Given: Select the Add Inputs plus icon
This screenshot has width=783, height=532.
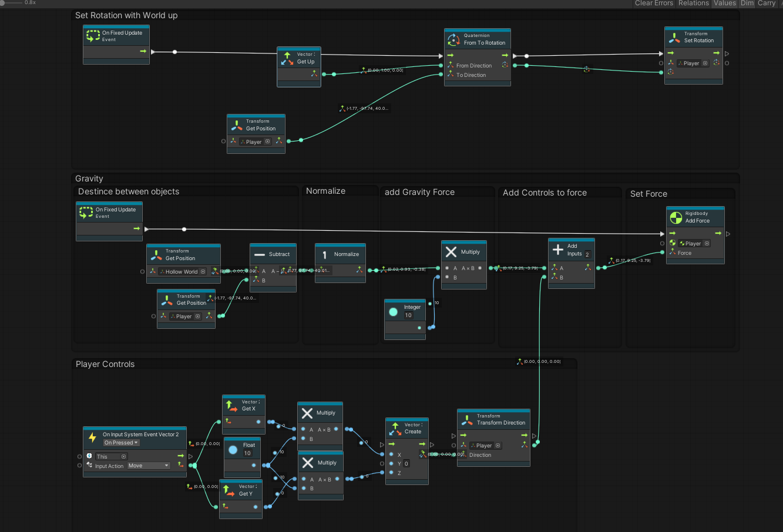Looking at the screenshot, I should pyautogui.click(x=558, y=250).
